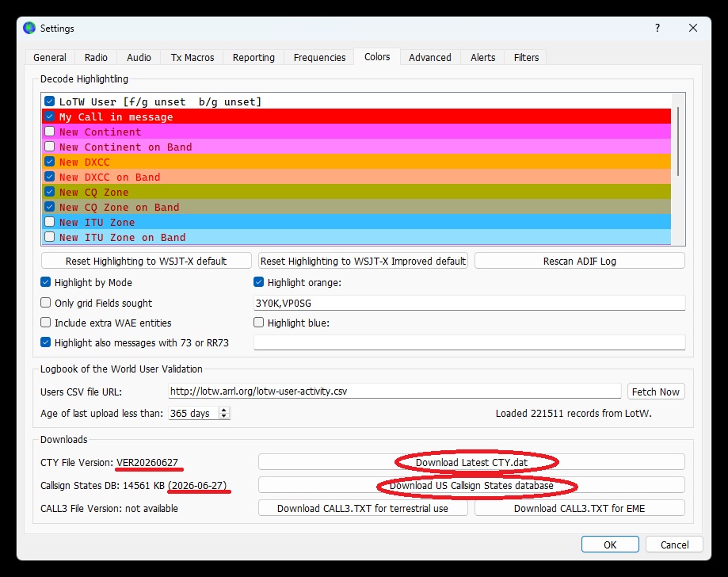Click 'Loaded 221511 records from LotW.' text
Image resolution: width=728 pixels, height=577 pixels.
point(574,413)
